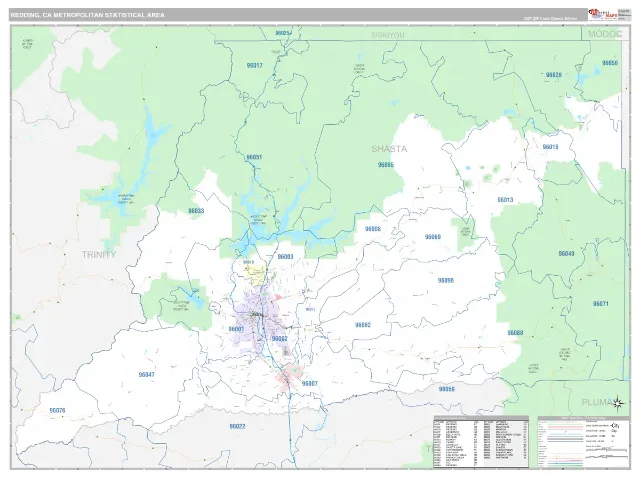This screenshot has height=480, width=640.
Task: Click ZIP code label 96047
Action: coord(147,374)
